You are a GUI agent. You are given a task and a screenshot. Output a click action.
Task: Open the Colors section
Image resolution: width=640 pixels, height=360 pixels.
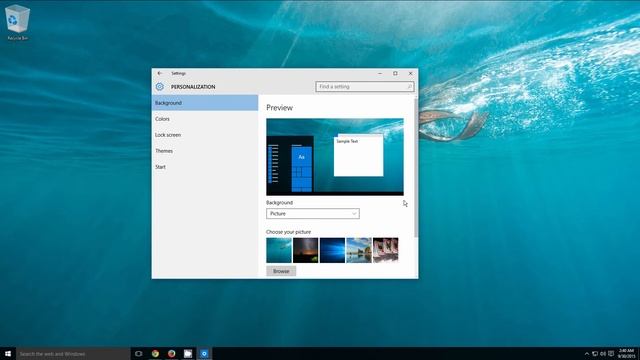coord(205,119)
